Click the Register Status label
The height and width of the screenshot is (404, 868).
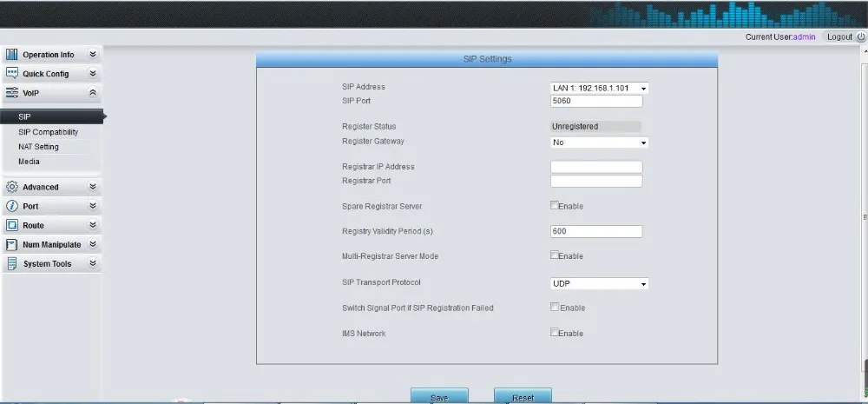[369, 126]
